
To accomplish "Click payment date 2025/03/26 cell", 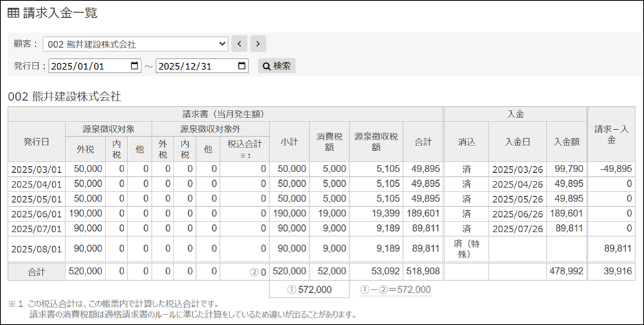I will click(517, 170).
